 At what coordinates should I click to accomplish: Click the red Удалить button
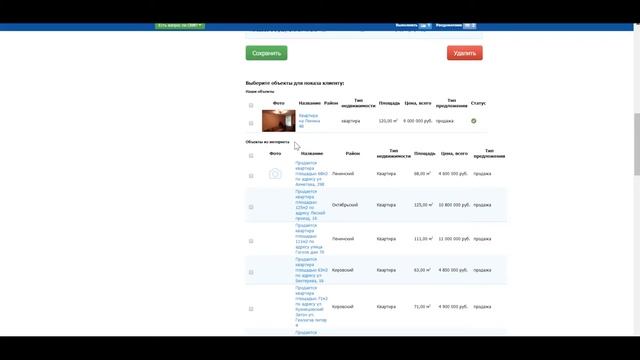coord(464,53)
